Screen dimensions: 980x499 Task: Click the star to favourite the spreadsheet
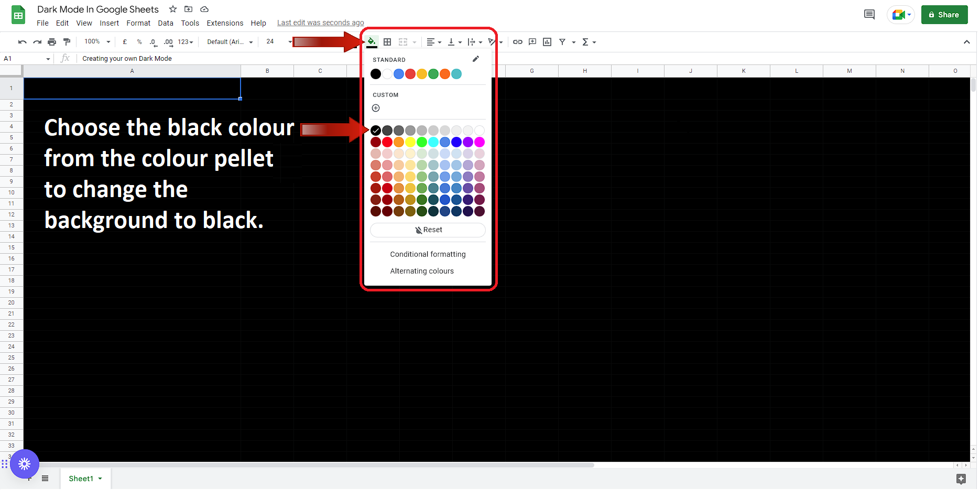coord(172,9)
